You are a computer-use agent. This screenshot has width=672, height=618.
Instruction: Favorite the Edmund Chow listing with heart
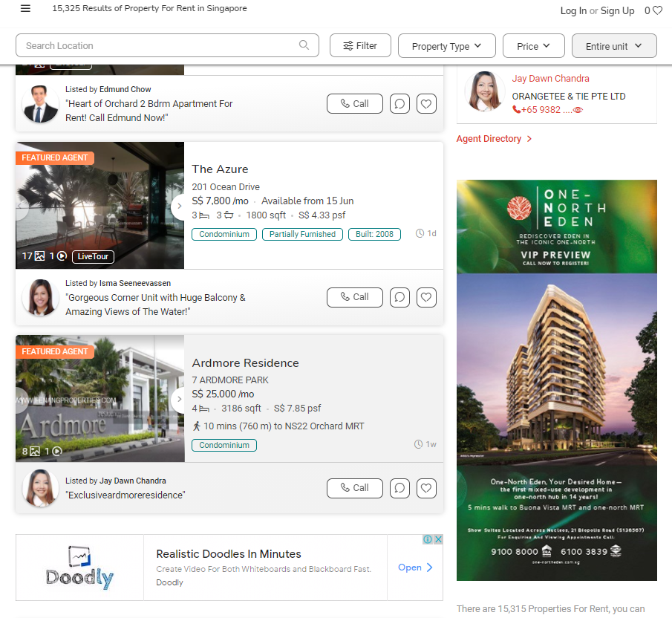[x=426, y=104]
